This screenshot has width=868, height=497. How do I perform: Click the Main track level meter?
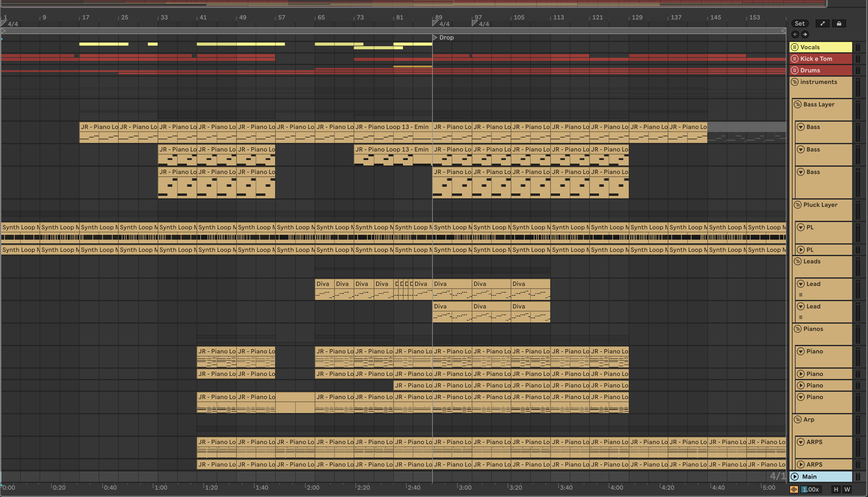click(857, 477)
